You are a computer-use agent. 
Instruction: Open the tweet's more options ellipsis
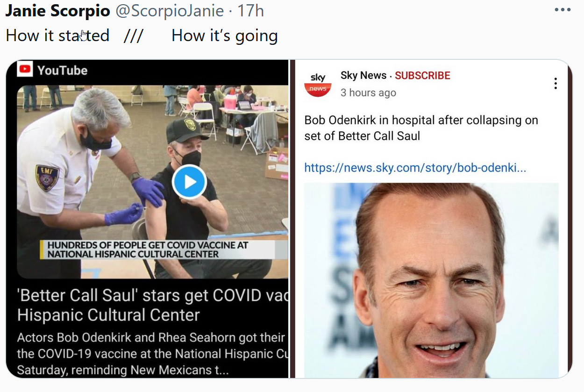[x=562, y=10]
